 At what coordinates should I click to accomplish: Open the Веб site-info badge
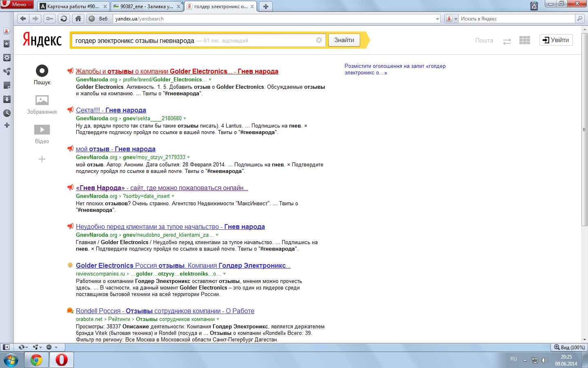pos(99,19)
